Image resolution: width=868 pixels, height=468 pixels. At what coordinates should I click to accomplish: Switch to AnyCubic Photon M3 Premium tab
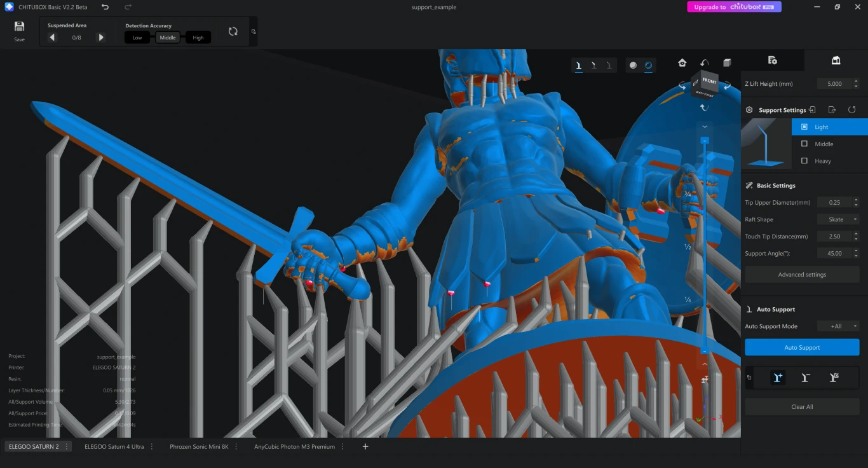(295, 446)
